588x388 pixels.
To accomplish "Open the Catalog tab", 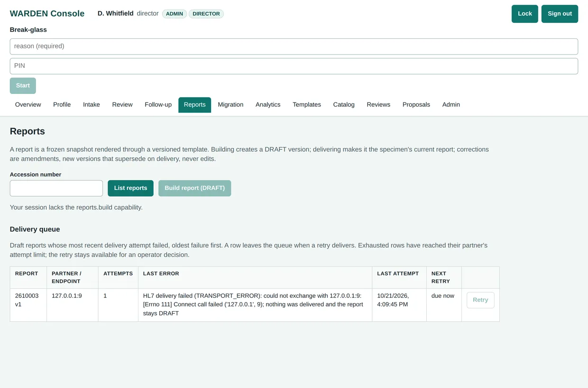I will tap(344, 105).
